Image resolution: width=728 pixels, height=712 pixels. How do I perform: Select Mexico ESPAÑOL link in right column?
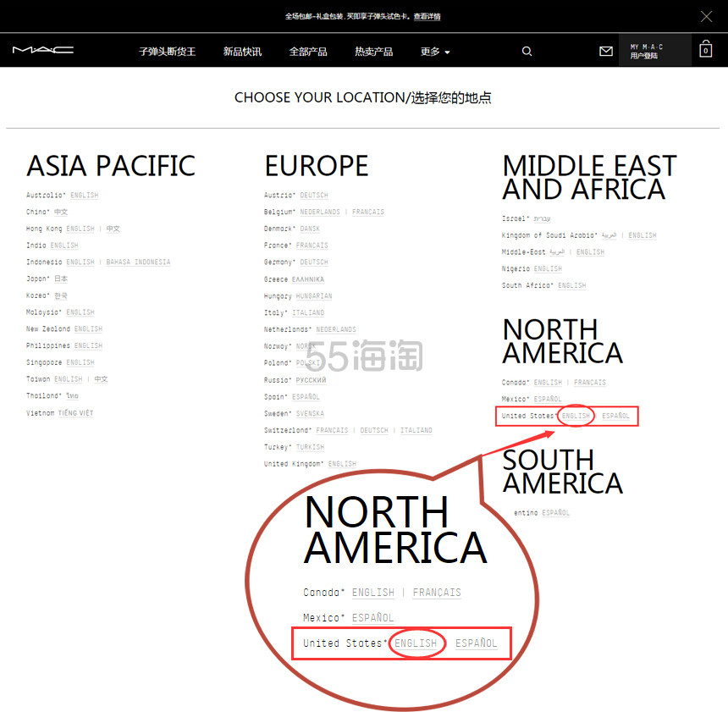[x=548, y=399]
